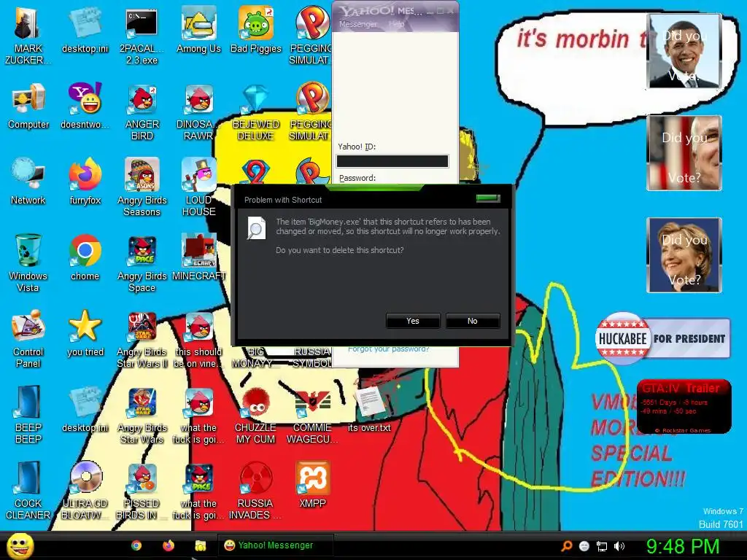Open the DINOSA RAWR shortcut
Image resolution: width=747 pixels, height=560 pixels.
click(198, 112)
